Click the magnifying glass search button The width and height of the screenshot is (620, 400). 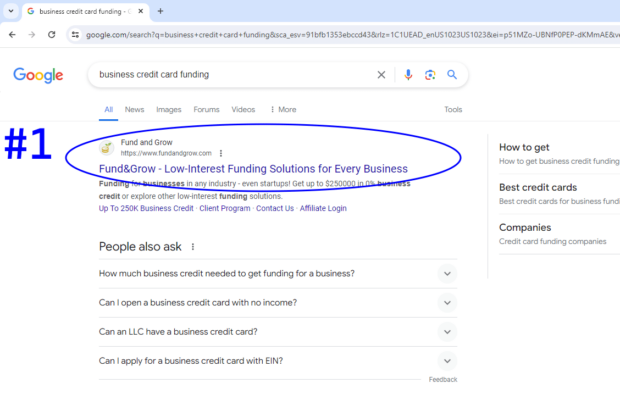pyautogui.click(x=452, y=75)
